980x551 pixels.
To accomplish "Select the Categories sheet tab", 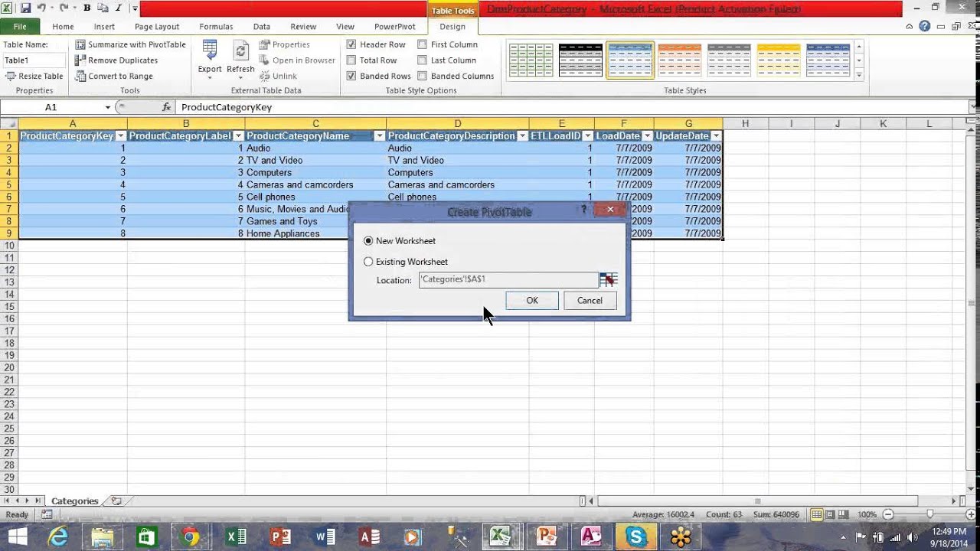I will pos(74,501).
